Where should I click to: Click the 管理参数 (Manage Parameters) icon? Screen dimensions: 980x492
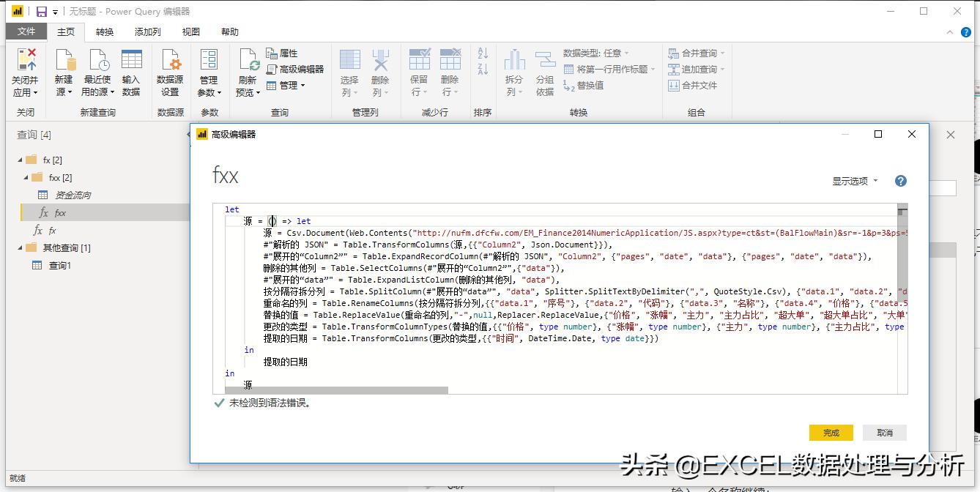coord(209,61)
